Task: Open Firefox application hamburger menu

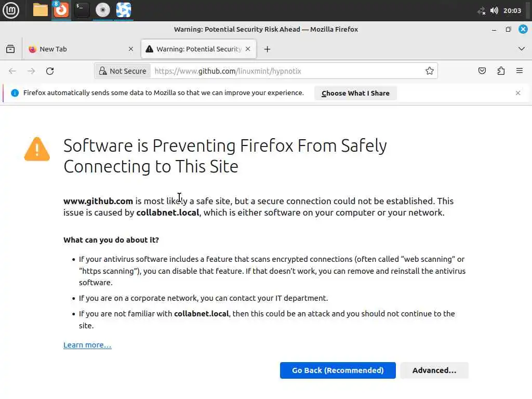Action: [x=520, y=71]
